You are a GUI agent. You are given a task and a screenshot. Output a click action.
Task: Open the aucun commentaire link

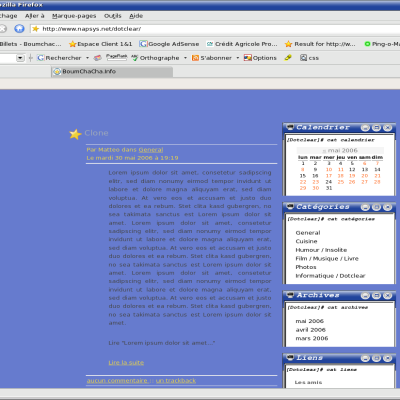117,381
